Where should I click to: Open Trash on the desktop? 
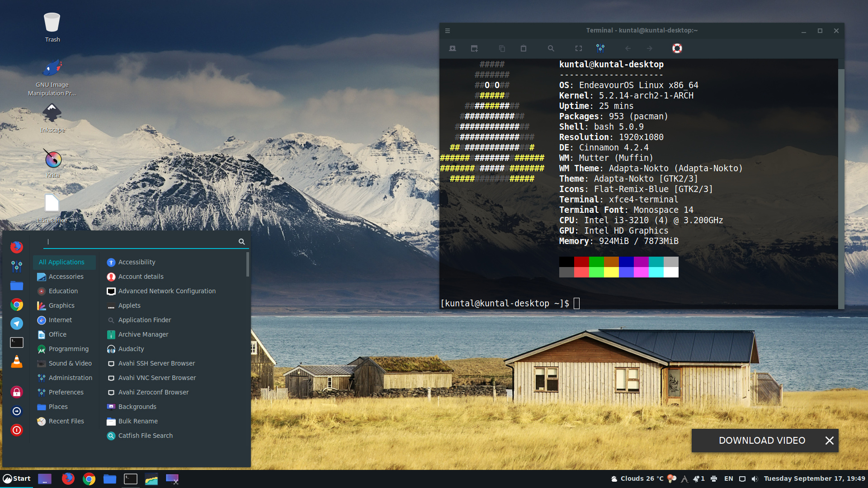pyautogui.click(x=52, y=27)
